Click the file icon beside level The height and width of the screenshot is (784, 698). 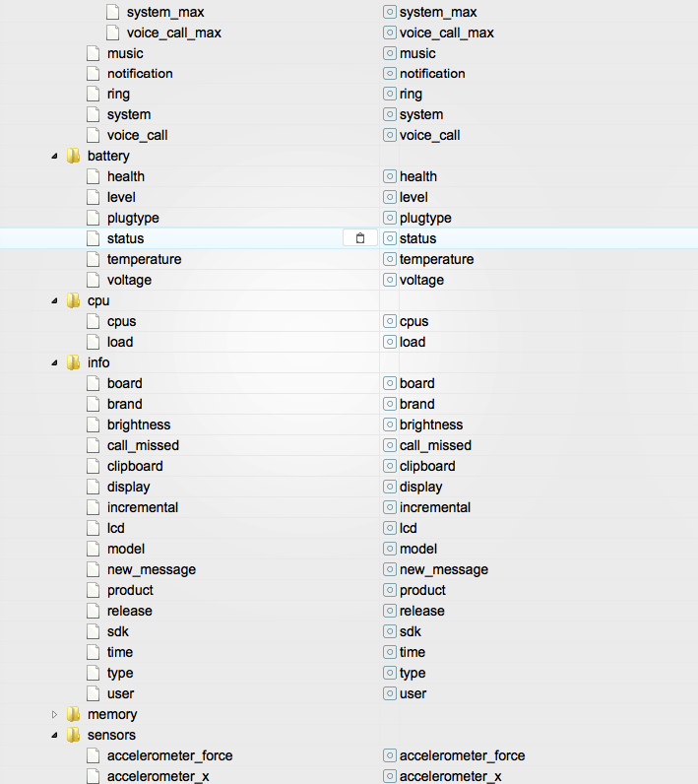click(93, 197)
